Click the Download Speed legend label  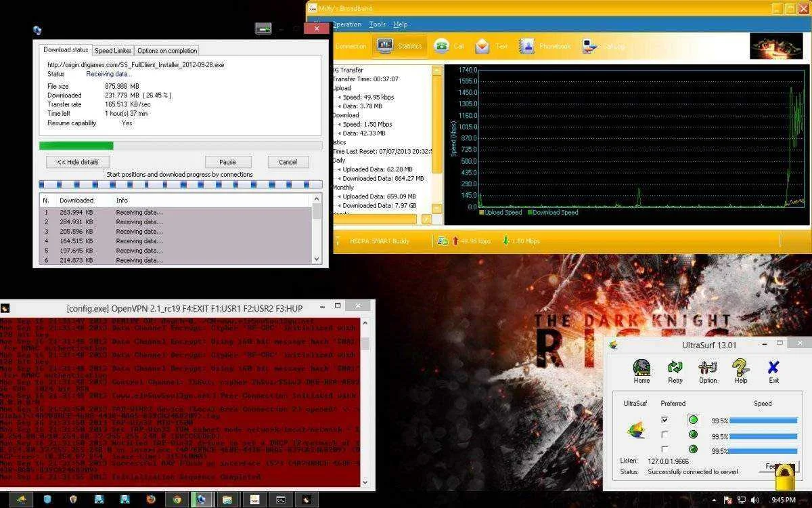coord(554,213)
